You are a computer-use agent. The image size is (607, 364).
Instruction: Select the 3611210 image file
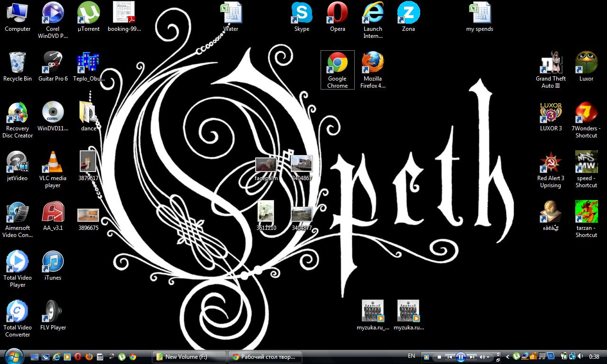(266, 216)
